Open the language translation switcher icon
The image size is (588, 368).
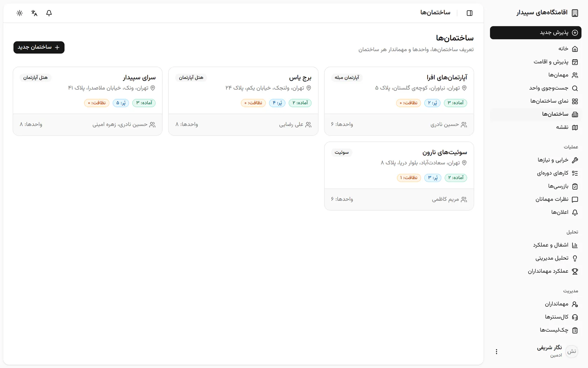click(x=34, y=13)
